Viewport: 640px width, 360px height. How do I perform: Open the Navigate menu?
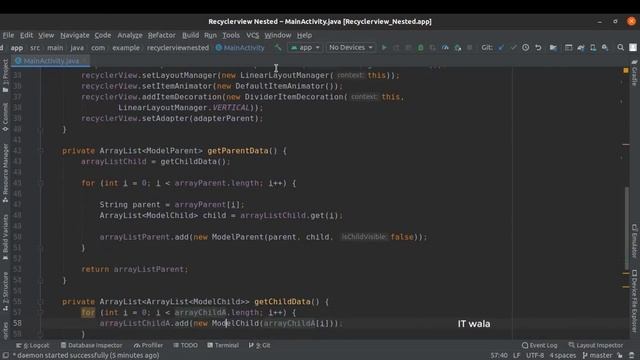[x=75, y=35]
